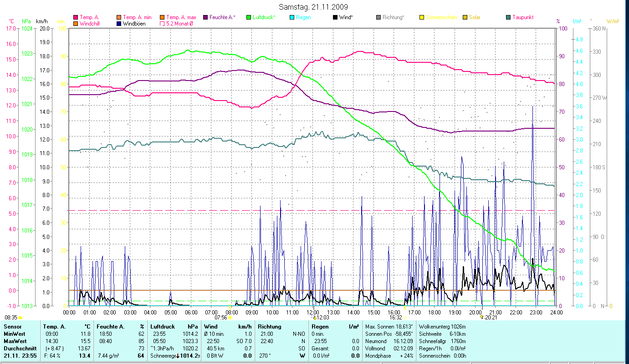Image resolution: width=629 pixels, height=364 pixels.
Task: Click the moon marker at 20:21
Action: (x=481, y=317)
